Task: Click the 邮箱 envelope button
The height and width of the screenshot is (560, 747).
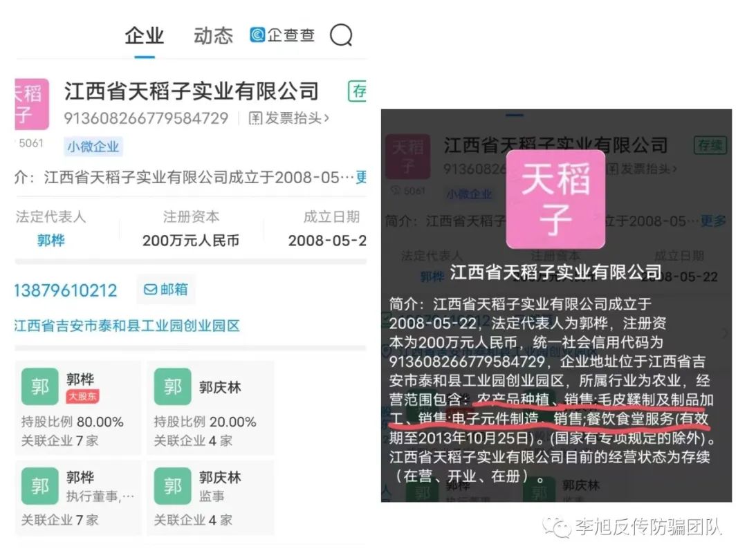Action: [166, 289]
